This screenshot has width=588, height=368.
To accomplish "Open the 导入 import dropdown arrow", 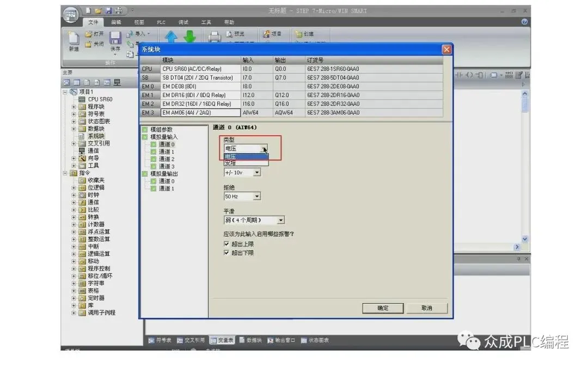I will click(x=149, y=34).
